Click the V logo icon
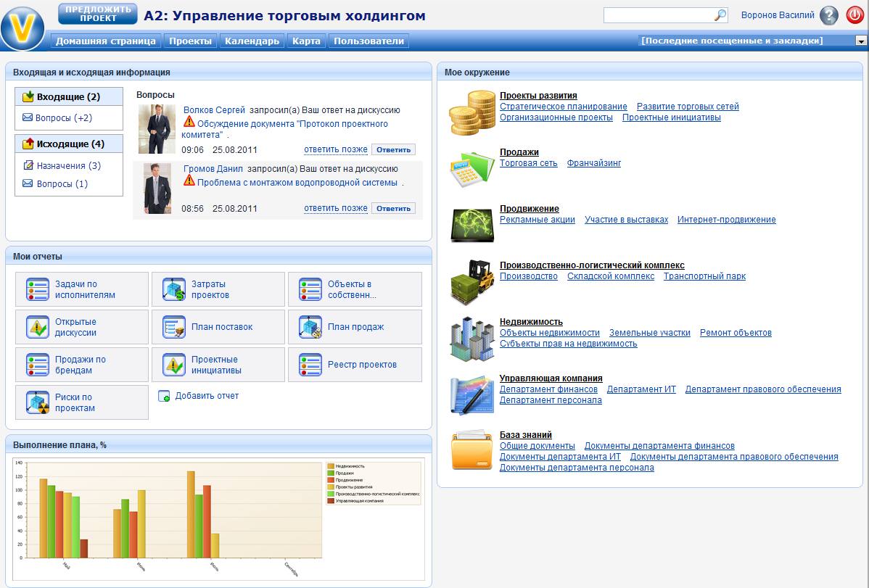The width and height of the screenshot is (869, 588). point(22,28)
